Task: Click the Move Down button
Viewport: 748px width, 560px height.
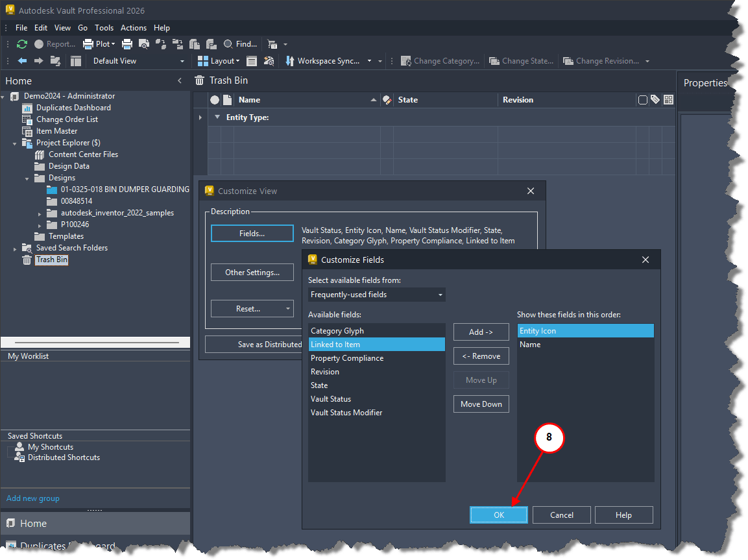Action: (481, 404)
